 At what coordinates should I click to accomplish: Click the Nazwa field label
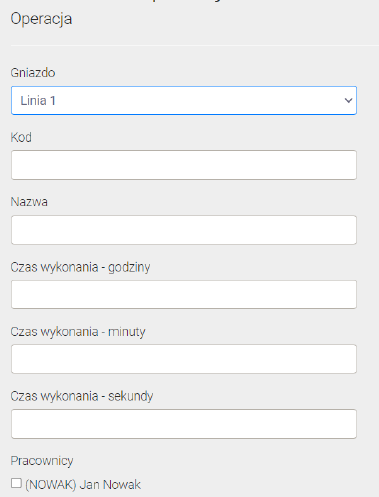[x=29, y=202]
